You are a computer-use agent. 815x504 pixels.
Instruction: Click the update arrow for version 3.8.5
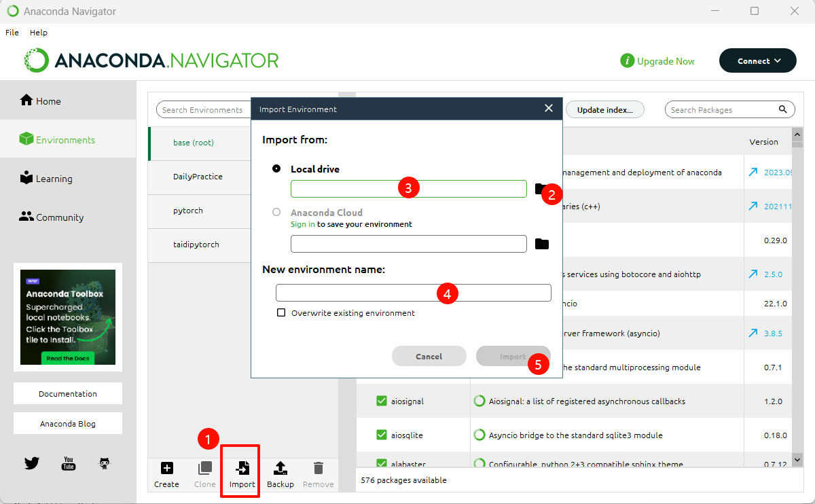pyautogui.click(x=753, y=334)
